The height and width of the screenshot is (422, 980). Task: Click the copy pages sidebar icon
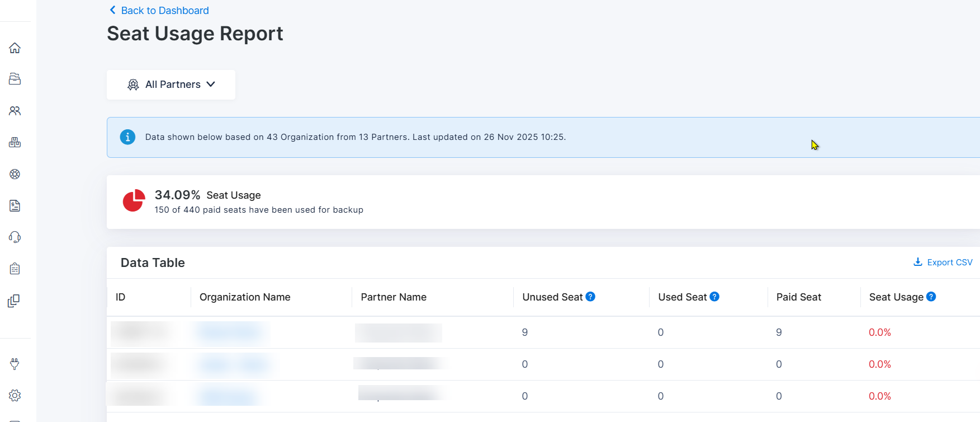[14, 301]
